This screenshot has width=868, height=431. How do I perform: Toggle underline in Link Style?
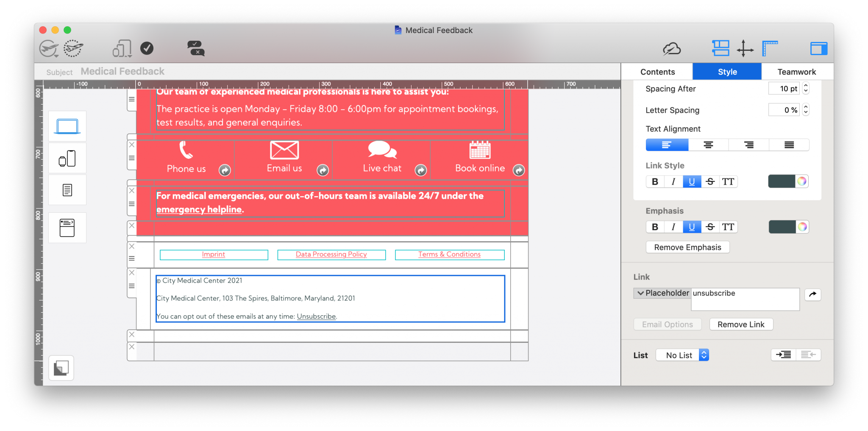pyautogui.click(x=692, y=182)
